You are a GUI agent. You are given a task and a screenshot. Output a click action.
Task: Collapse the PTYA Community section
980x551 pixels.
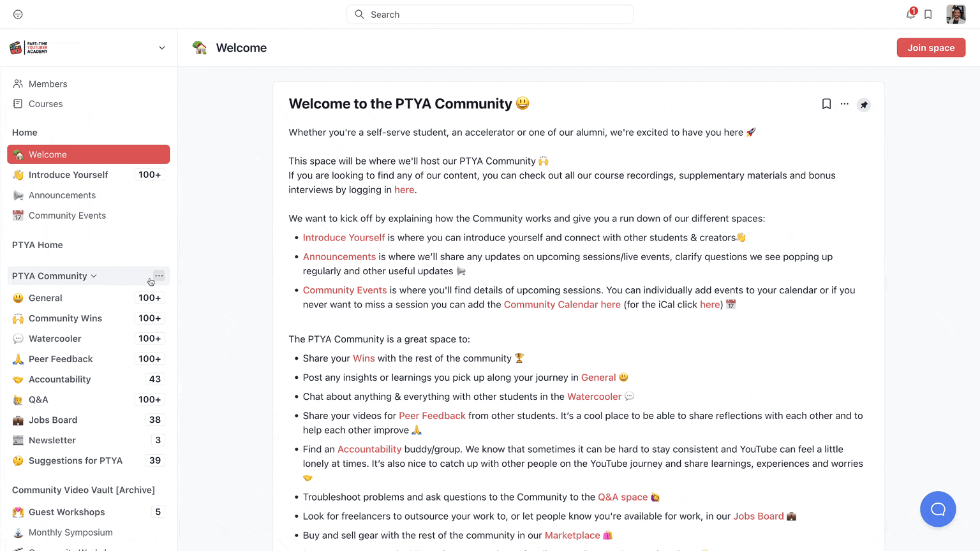click(94, 275)
